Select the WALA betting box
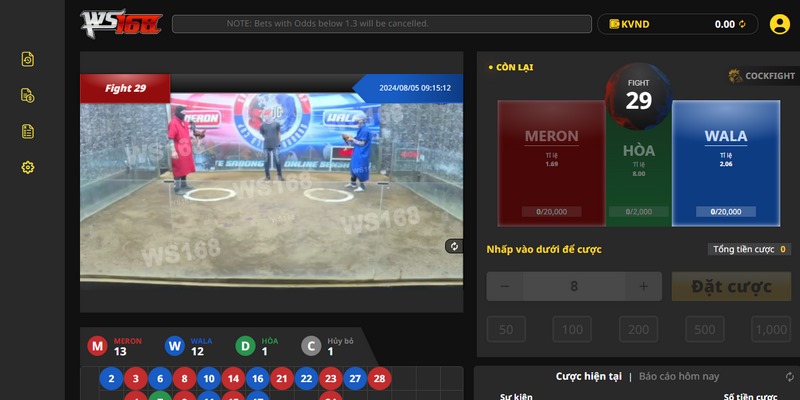 click(725, 162)
